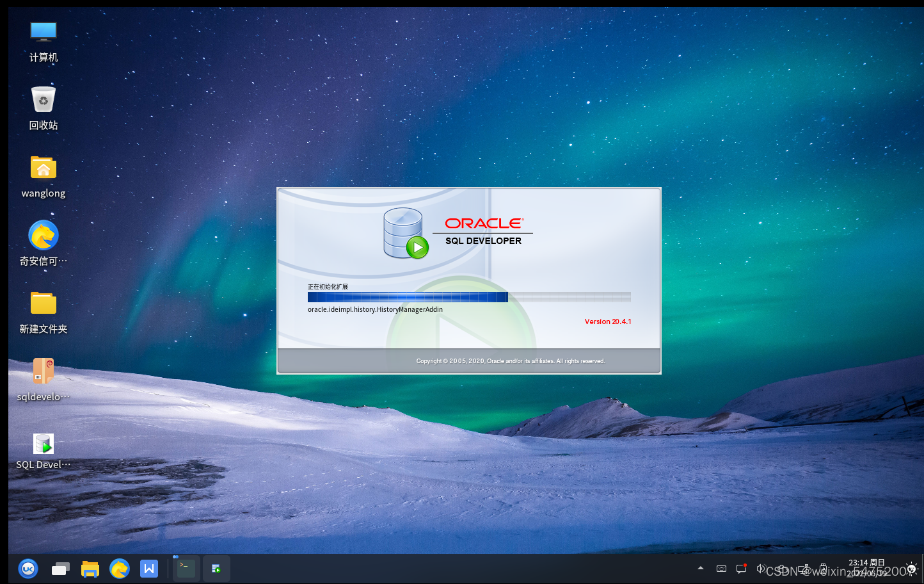This screenshot has height=584, width=924.
Task: Launch the Qianxin browser from the taskbar
Action: (120, 569)
